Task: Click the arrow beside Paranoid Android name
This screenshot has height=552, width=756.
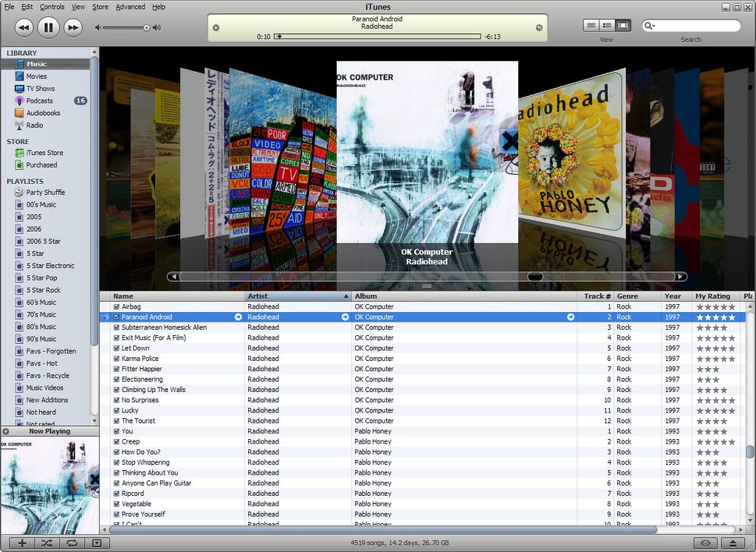Action: (x=238, y=317)
